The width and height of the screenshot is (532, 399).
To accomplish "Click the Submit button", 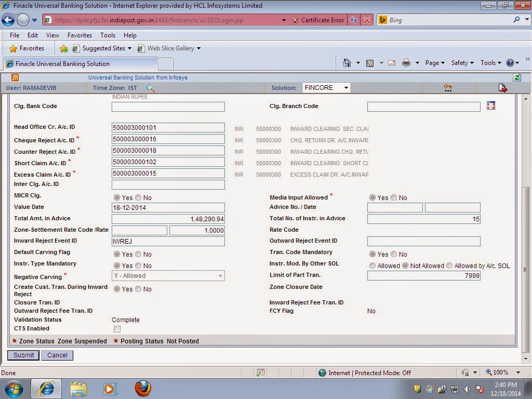I will [x=23, y=355].
